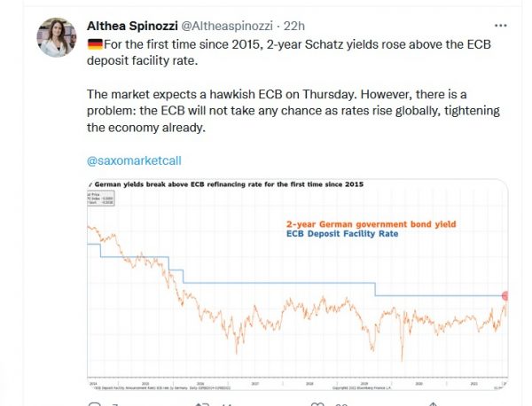Click the chart's small data legend box

coord(101,198)
